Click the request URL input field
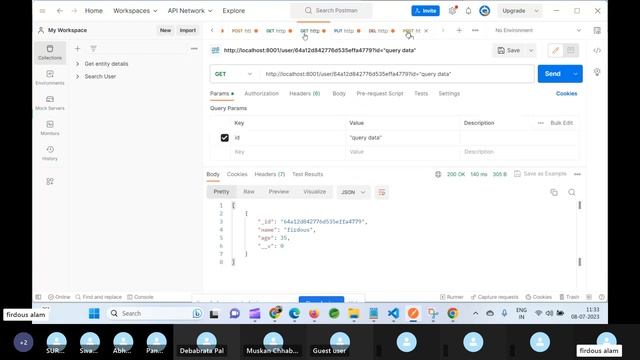The image size is (640, 360). [x=398, y=74]
